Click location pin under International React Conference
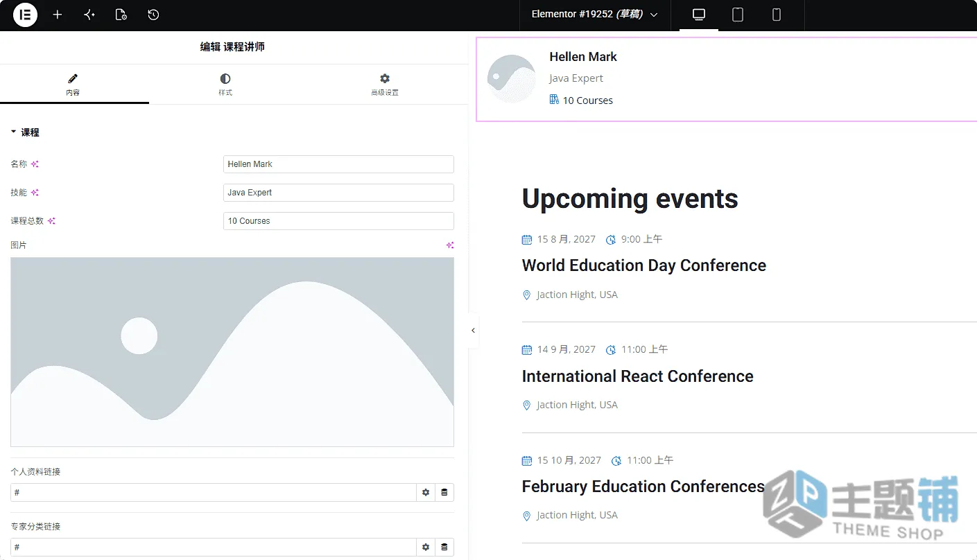This screenshot has width=977, height=560. click(526, 405)
